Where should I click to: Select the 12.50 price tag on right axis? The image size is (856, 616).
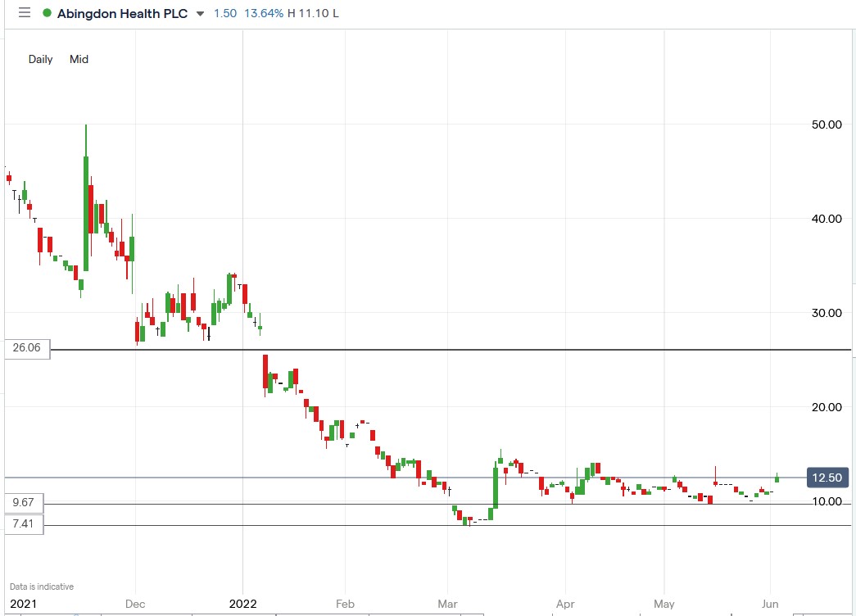(x=827, y=478)
